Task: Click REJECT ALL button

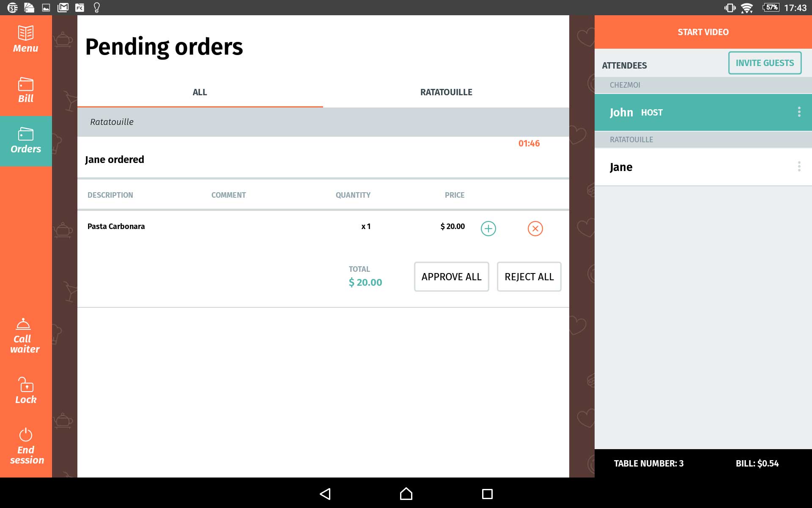Action: click(529, 276)
